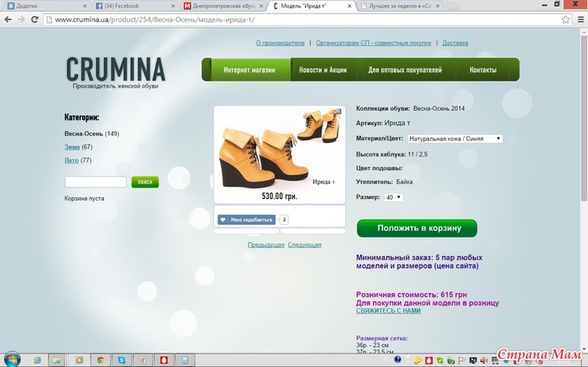588x367 pixels.
Task: Close the Додатки tab
Action: tap(85, 6)
